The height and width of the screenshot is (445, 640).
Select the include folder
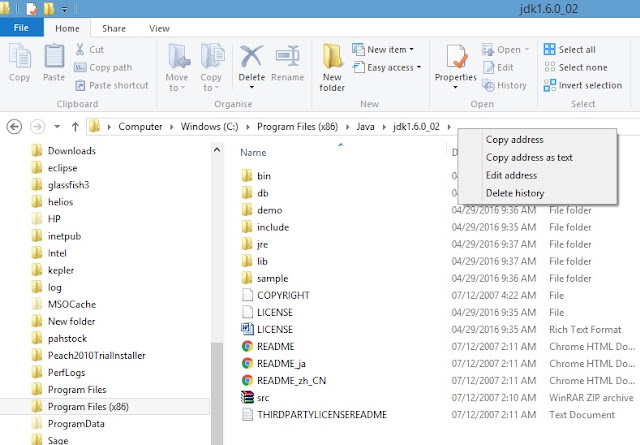pyautogui.click(x=273, y=227)
